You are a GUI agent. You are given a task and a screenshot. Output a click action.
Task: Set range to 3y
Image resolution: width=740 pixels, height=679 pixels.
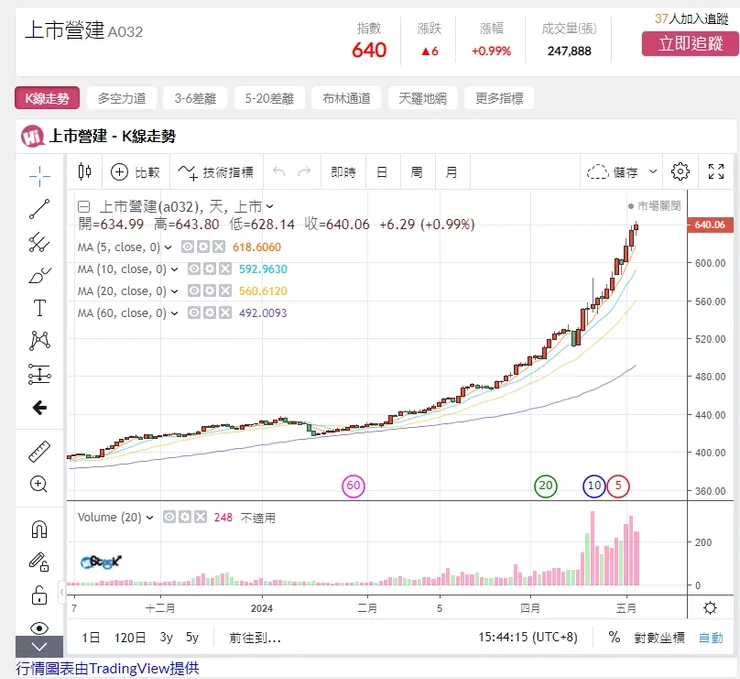point(166,637)
